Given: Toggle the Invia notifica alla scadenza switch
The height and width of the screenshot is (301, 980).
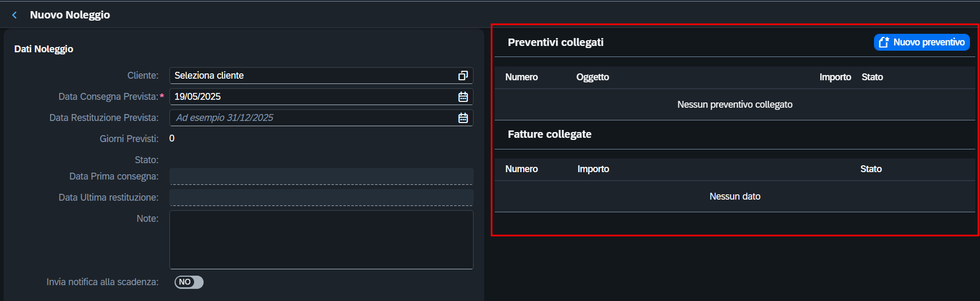Looking at the screenshot, I should (189, 282).
